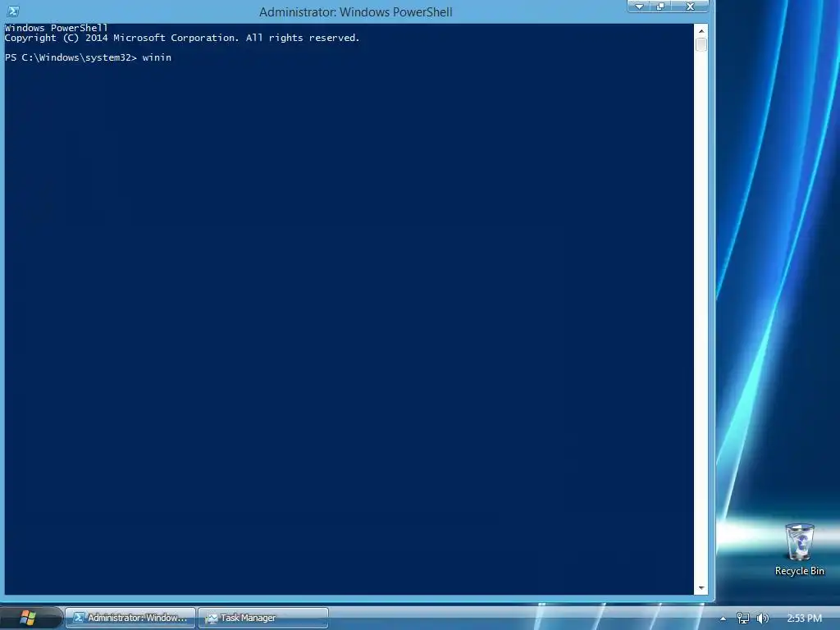Open the network status tray icon

click(x=742, y=619)
